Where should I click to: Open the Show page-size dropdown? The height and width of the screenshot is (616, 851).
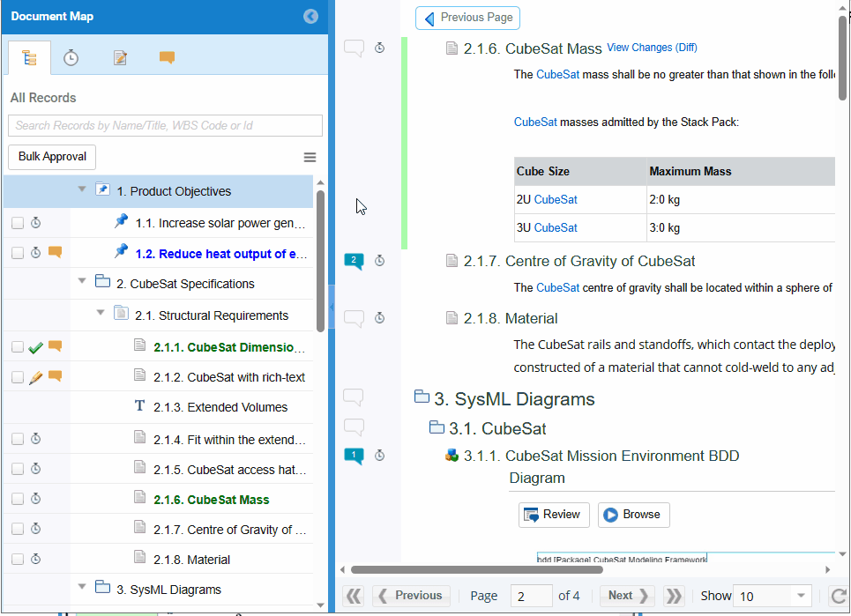[772, 596]
